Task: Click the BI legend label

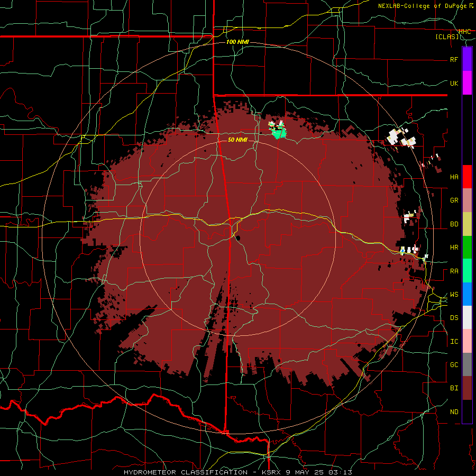Action: pyautogui.click(x=454, y=388)
